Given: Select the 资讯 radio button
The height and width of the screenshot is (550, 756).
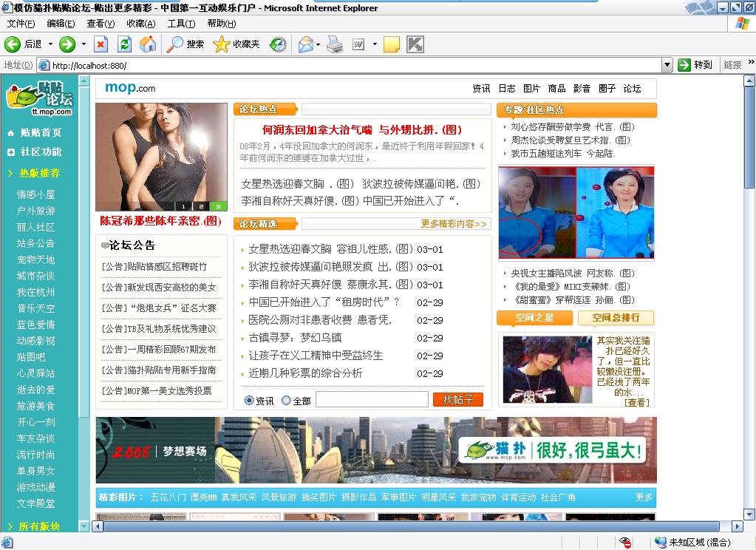Looking at the screenshot, I should pyautogui.click(x=249, y=401).
